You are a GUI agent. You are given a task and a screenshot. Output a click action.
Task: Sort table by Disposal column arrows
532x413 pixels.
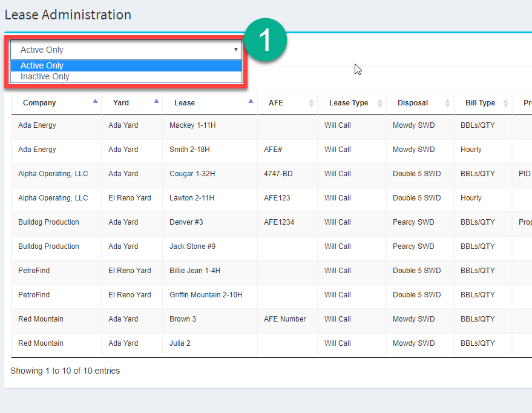click(x=447, y=103)
